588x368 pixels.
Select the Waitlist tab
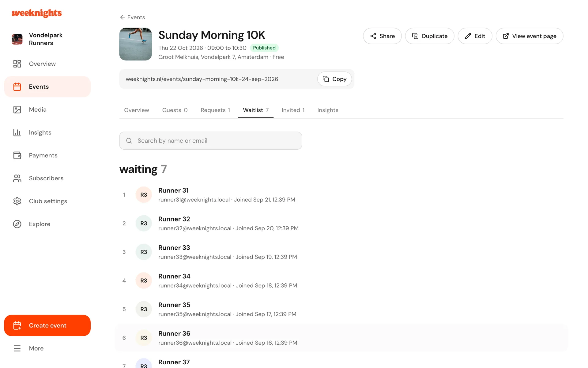tap(256, 110)
